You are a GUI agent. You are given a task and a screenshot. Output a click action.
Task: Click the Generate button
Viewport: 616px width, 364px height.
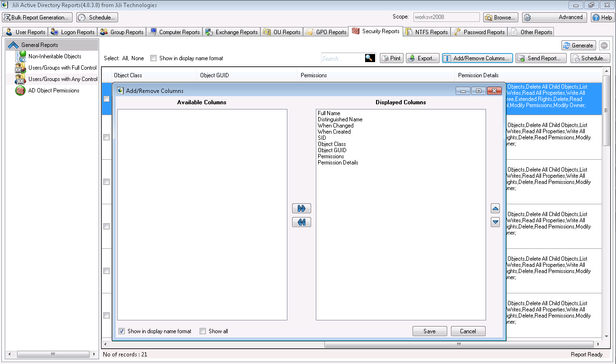tap(579, 45)
